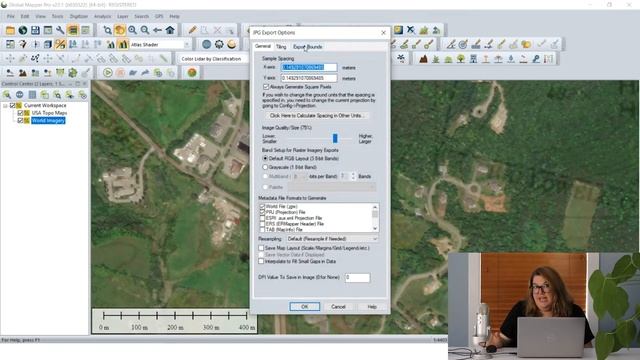Click the target circle icon in toolbar
640x360 pixels.
[x=463, y=44]
